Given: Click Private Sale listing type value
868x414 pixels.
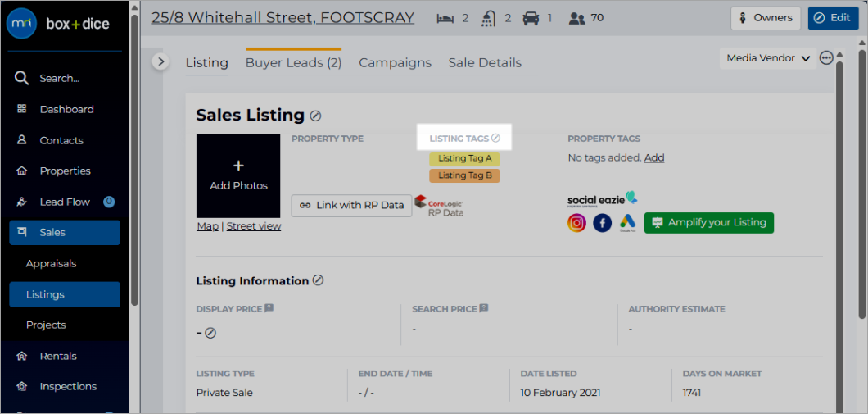Looking at the screenshot, I should pos(224,393).
